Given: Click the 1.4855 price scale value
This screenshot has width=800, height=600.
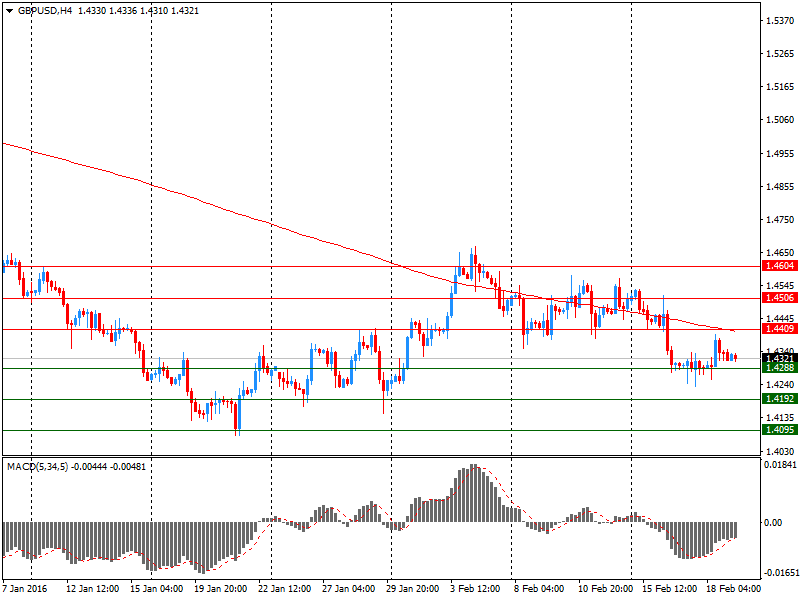Looking at the screenshot, I should (780, 186).
